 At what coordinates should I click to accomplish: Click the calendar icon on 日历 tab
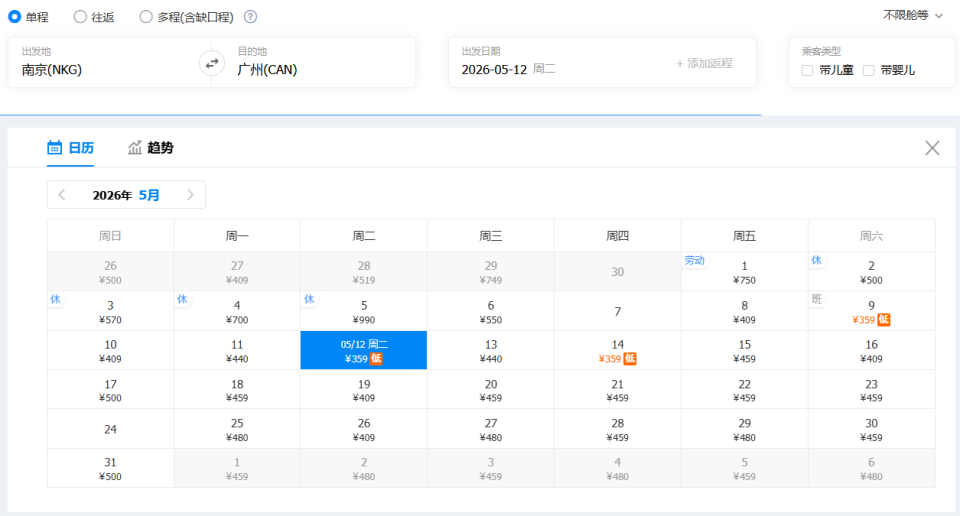(x=54, y=148)
